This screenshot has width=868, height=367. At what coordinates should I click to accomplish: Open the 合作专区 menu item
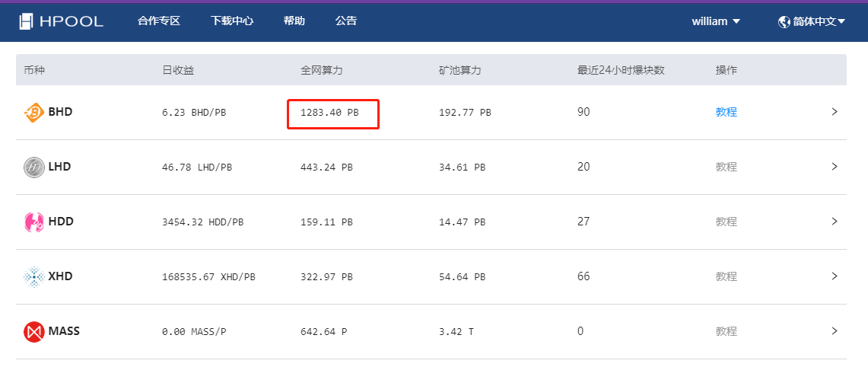coord(159,21)
